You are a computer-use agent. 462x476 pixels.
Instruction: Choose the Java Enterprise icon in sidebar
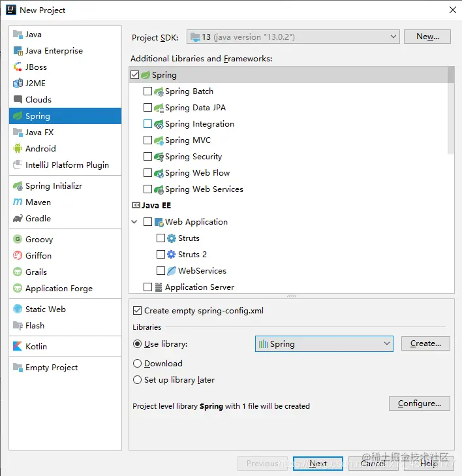click(18, 51)
